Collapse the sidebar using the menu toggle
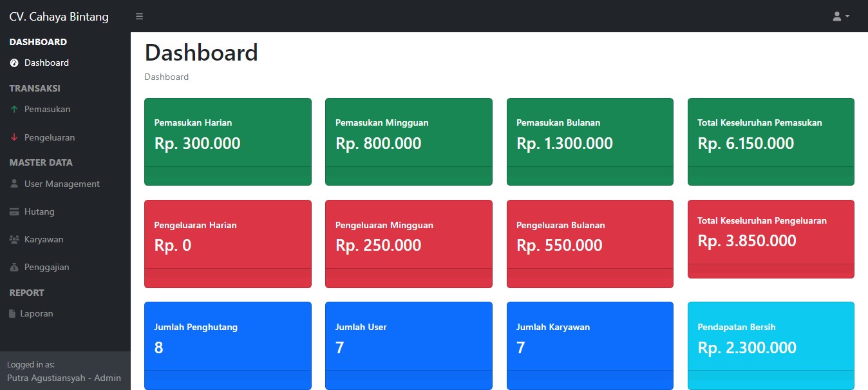The width and height of the screenshot is (868, 390). (x=139, y=16)
